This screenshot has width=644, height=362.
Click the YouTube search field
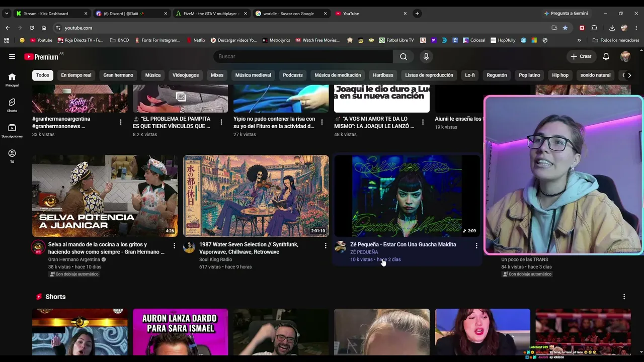tap(303, 57)
